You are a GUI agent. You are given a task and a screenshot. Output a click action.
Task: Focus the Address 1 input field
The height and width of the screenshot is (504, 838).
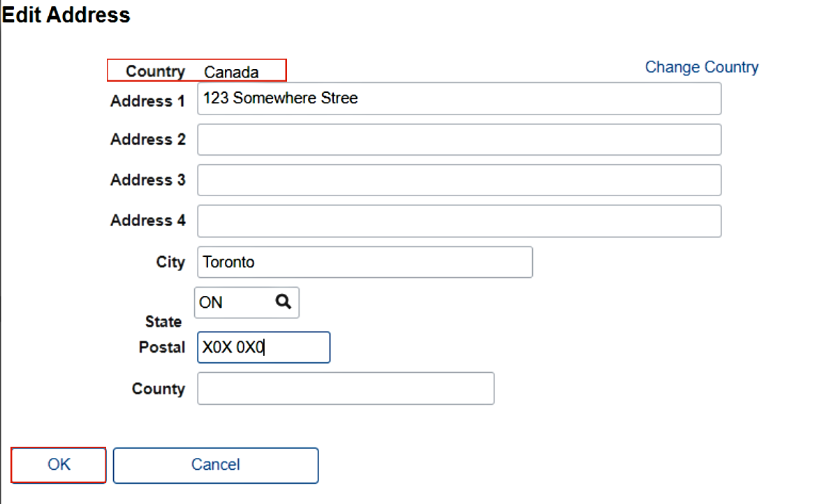coord(459,98)
